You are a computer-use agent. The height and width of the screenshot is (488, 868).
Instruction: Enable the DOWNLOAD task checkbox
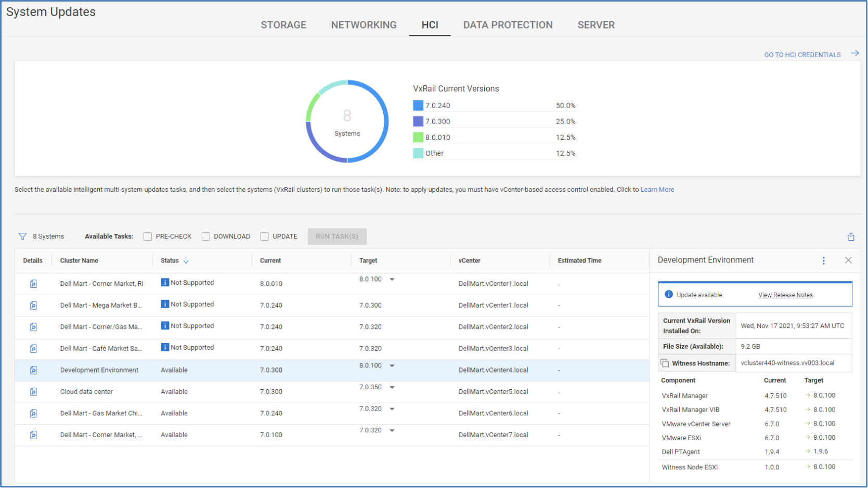point(206,236)
